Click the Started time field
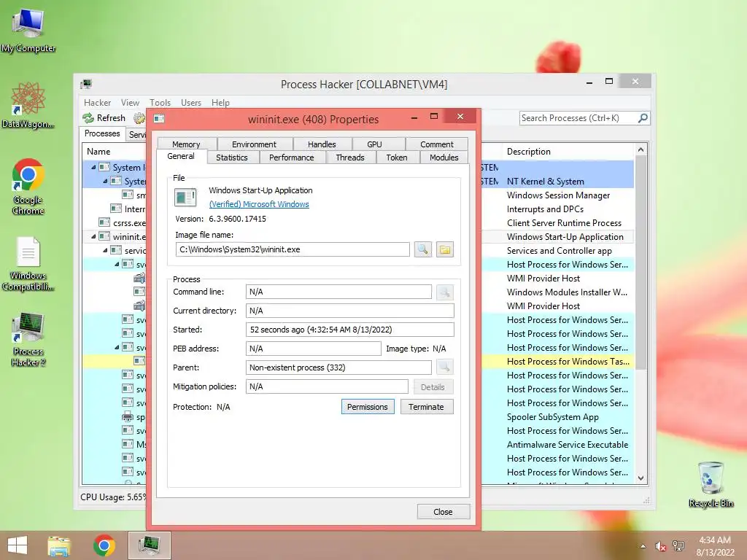Viewport: 747px width, 560px height. point(350,330)
